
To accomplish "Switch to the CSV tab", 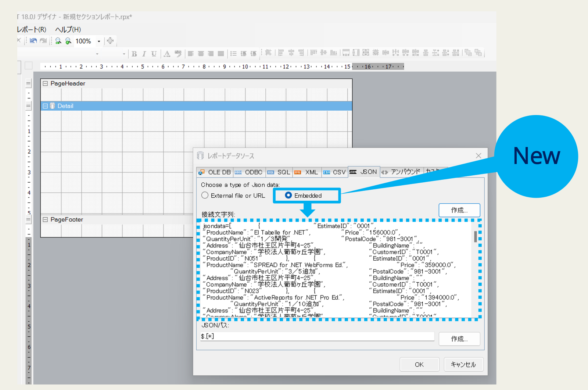I will click(x=334, y=172).
